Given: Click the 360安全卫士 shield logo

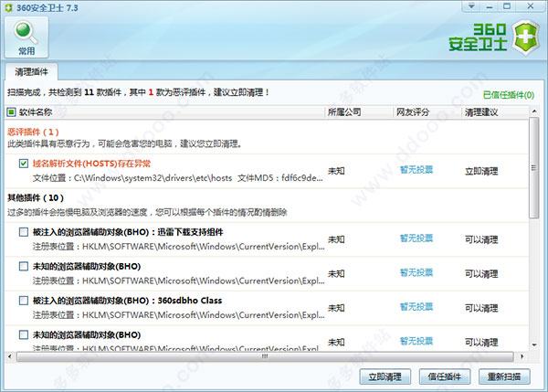Looking at the screenshot, I should coord(525,37).
